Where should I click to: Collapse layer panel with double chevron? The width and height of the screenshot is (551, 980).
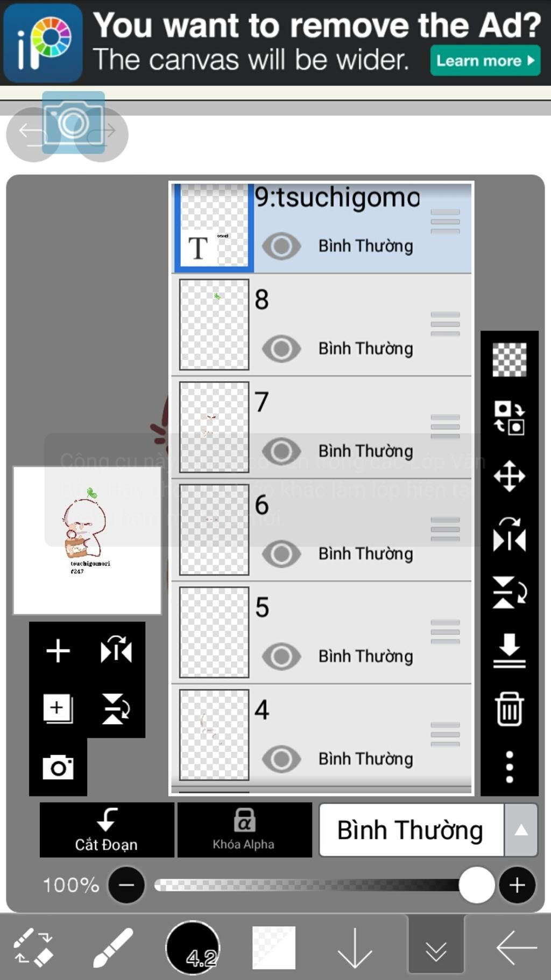click(x=436, y=947)
